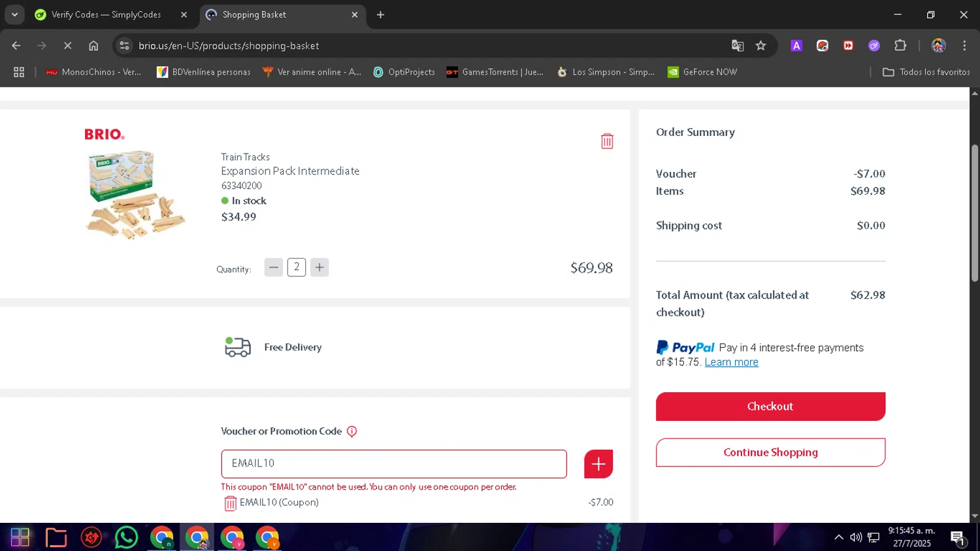Go back to previous page
980x551 pixels.
point(16,46)
